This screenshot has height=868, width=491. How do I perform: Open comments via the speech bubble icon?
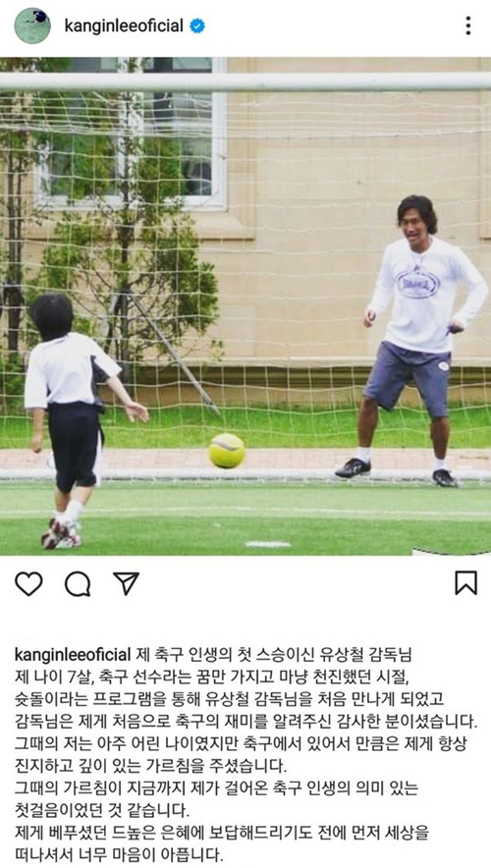click(78, 583)
